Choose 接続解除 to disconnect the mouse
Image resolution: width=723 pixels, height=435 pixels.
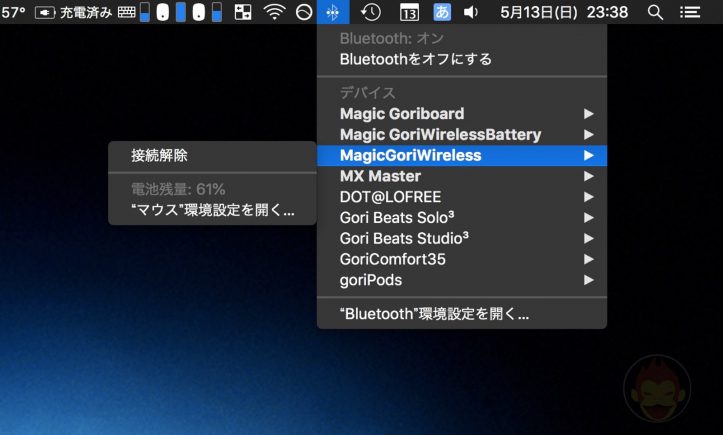159,155
